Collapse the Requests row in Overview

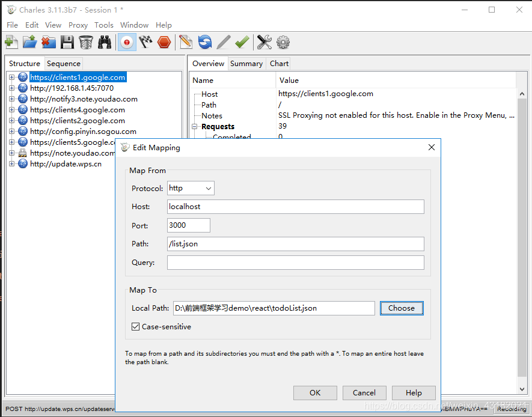pyautogui.click(x=195, y=126)
